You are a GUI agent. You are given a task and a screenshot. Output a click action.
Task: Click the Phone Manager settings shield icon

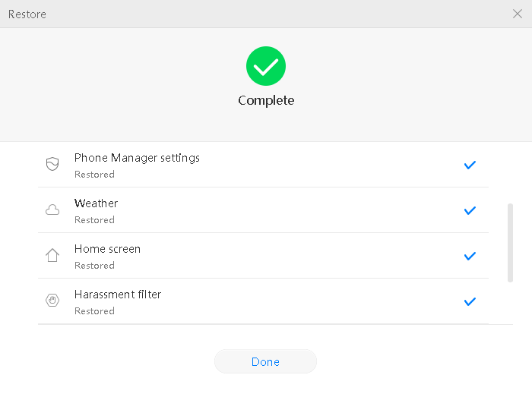52,164
